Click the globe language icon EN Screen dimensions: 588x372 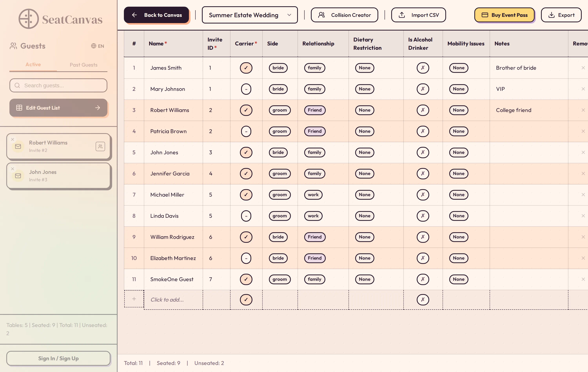(97, 46)
